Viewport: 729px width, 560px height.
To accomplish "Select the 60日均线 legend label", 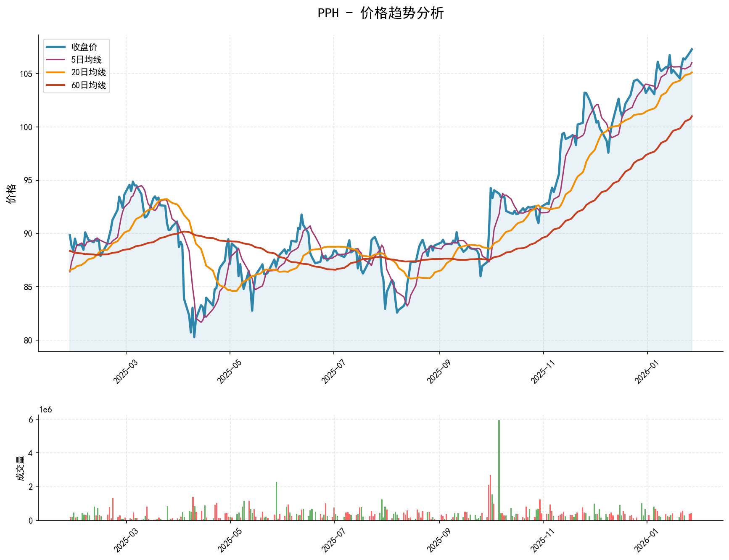I will coord(89,85).
